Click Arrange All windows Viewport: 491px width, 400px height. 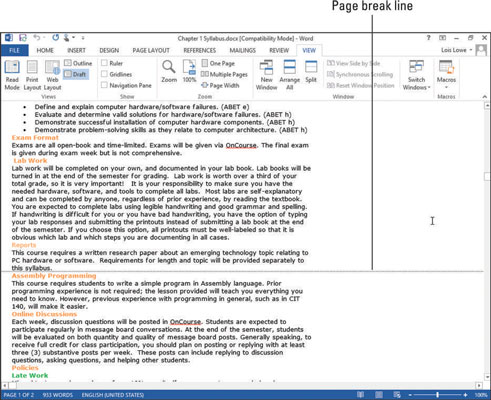pyautogui.click(x=289, y=75)
